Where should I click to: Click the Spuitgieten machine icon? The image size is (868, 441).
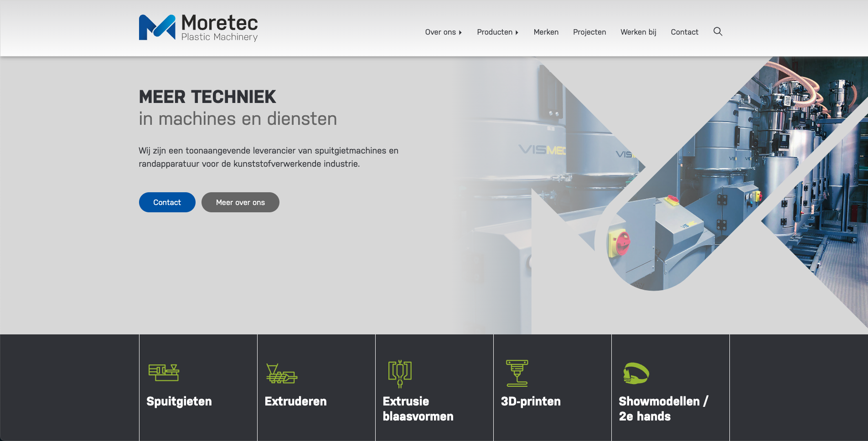point(164,373)
